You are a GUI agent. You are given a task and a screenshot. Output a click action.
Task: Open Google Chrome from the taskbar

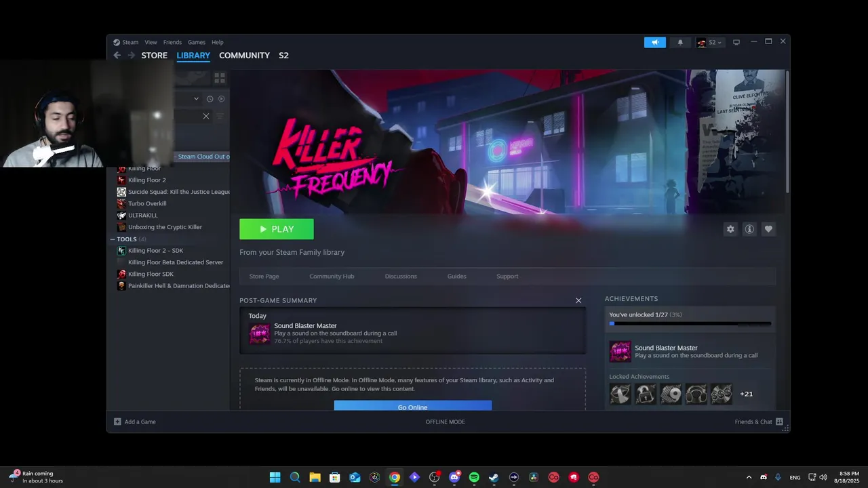pos(395,477)
